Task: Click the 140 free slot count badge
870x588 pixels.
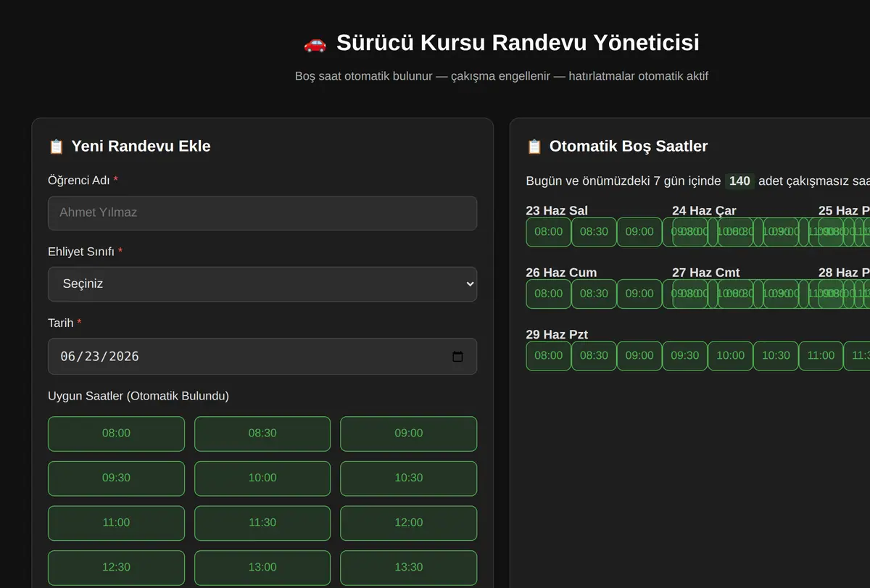Action: click(739, 181)
